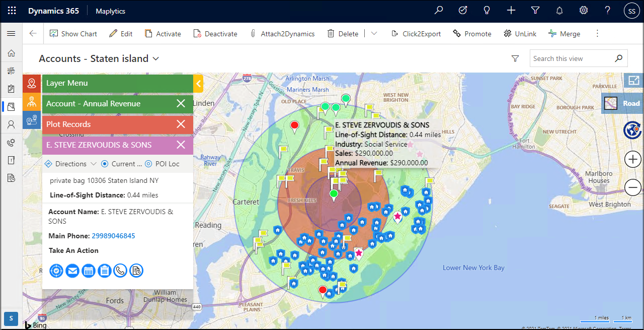The width and height of the screenshot is (644, 330).
Task: Close the E. STEVE ZERVOUDIS & SONS panel
Action: (181, 145)
